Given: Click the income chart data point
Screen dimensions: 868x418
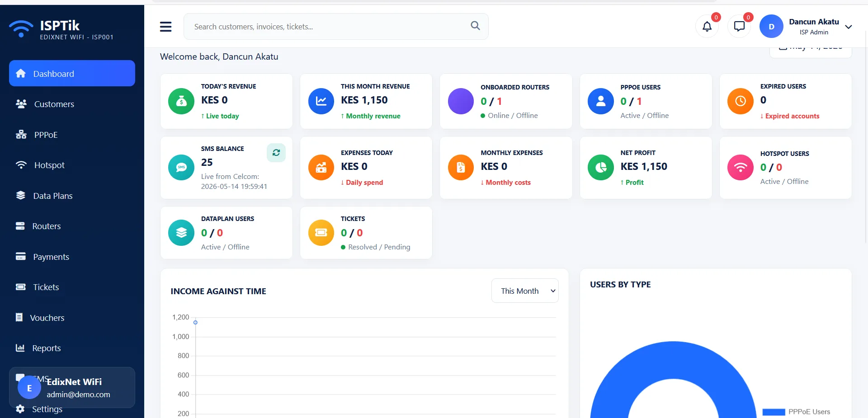Looking at the screenshot, I should (x=195, y=322).
